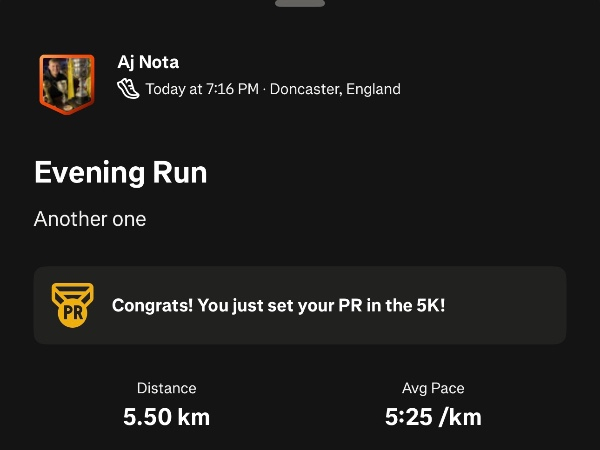Select the Distance label
Viewport: 600px width, 450px height.
tap(166, 388)
